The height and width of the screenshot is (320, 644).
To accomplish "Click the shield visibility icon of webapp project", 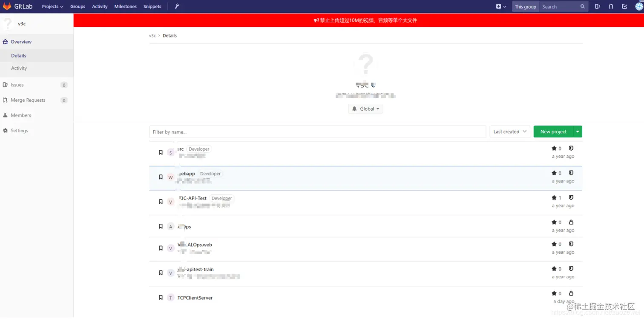I will point(571,173).
